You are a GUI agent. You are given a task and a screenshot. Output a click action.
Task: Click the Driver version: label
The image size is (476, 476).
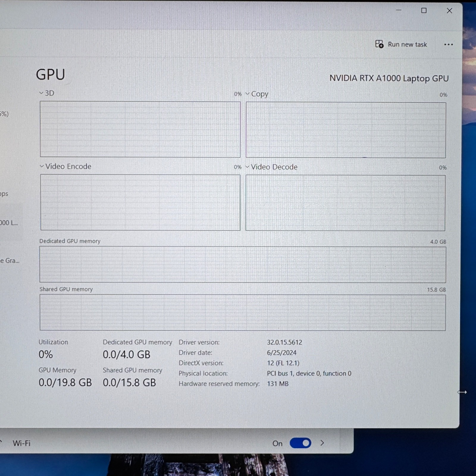click(x=199, y=342)
